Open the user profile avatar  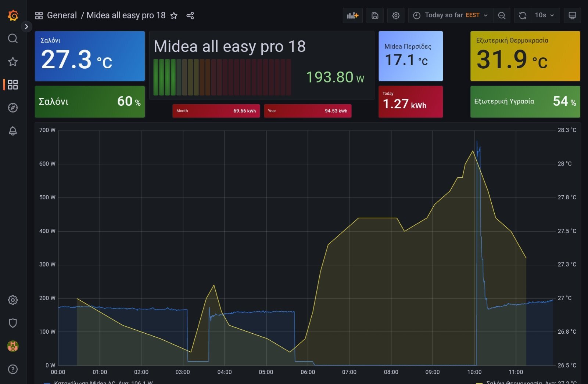click(x=13, y=346)
